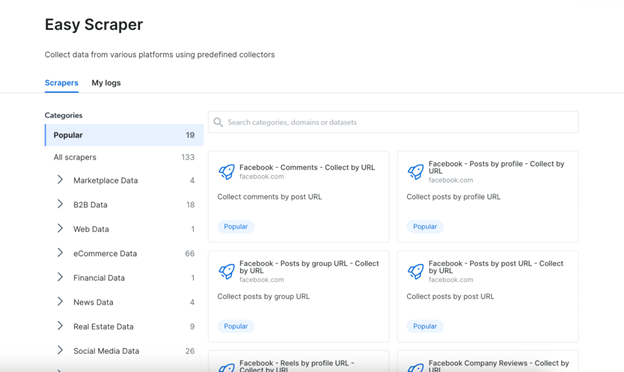Expand the B2B Data category chevron
This screenshot has height=372, width=624.
[60, 204]
